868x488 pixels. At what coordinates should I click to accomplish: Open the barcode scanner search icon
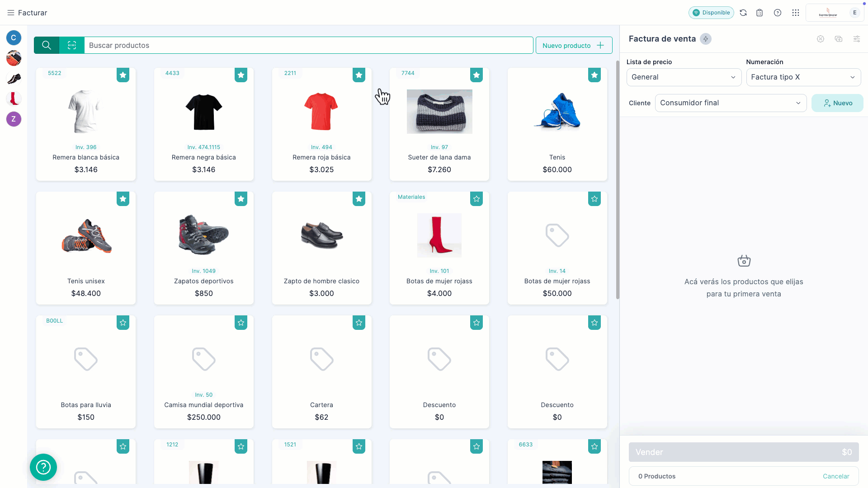[71, 45]
